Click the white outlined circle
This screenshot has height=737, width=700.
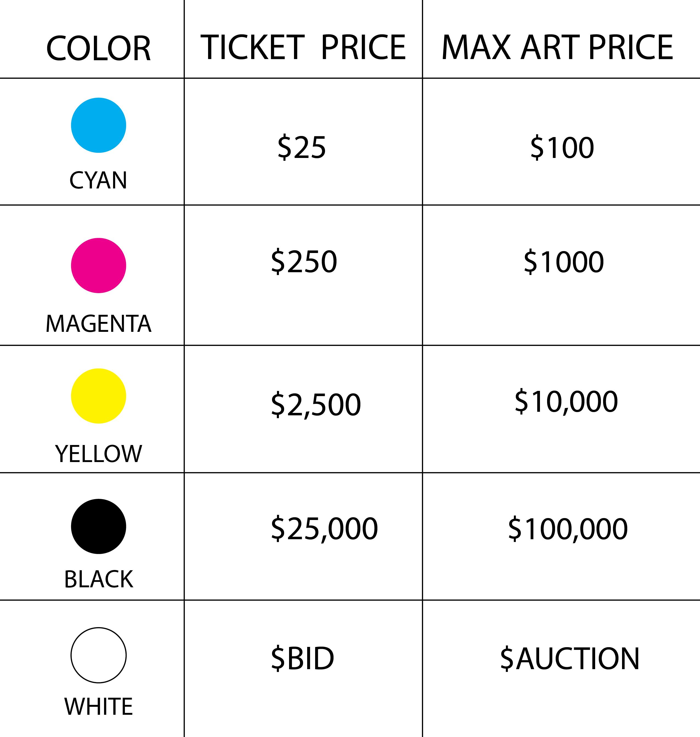pos(99,655)
